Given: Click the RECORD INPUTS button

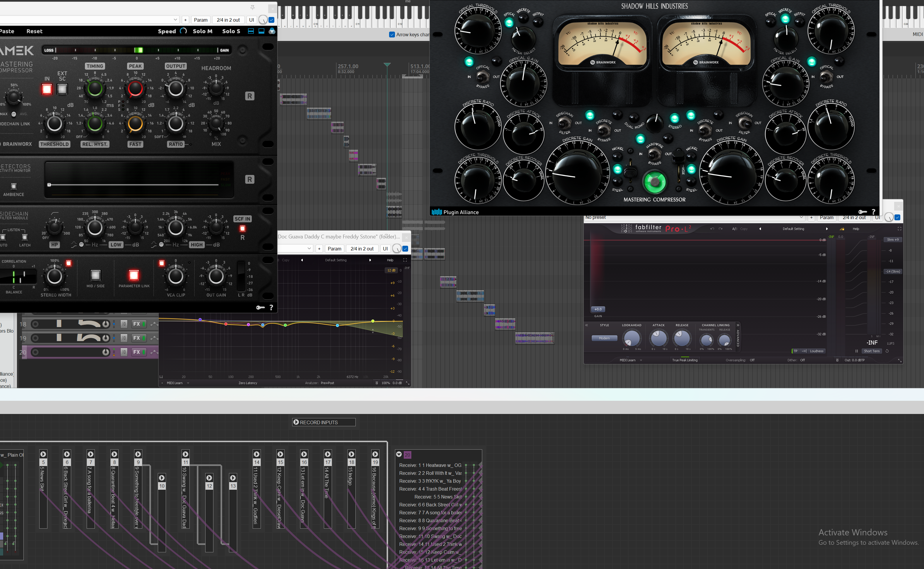Looking at the screenshot, I should coord(324,422).
